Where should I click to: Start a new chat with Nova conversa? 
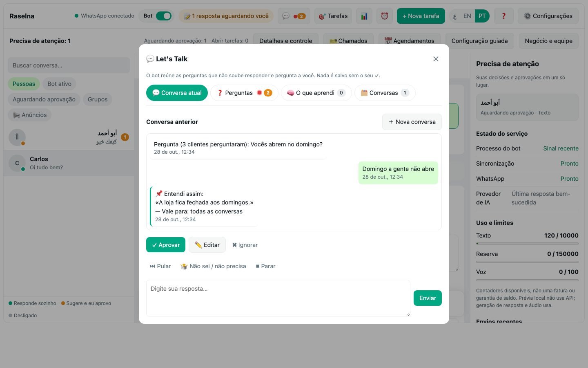(x=412, y=122)
